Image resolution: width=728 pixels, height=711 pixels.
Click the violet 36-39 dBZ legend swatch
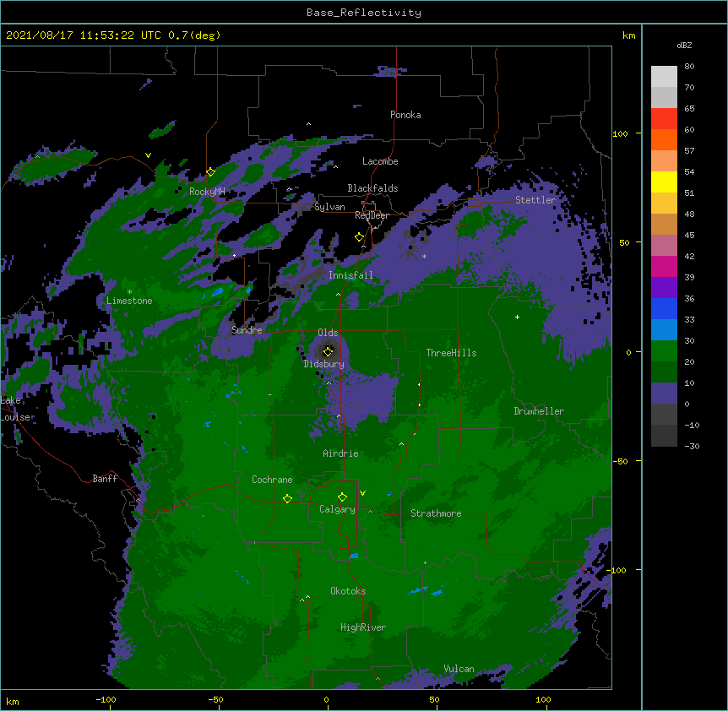pyautogui.click(x=664, y=288)
